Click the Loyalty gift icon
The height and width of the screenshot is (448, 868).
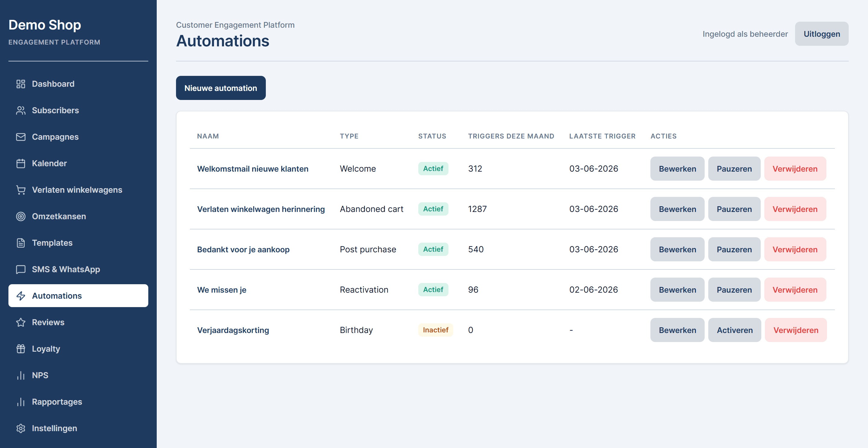point(20,349)
